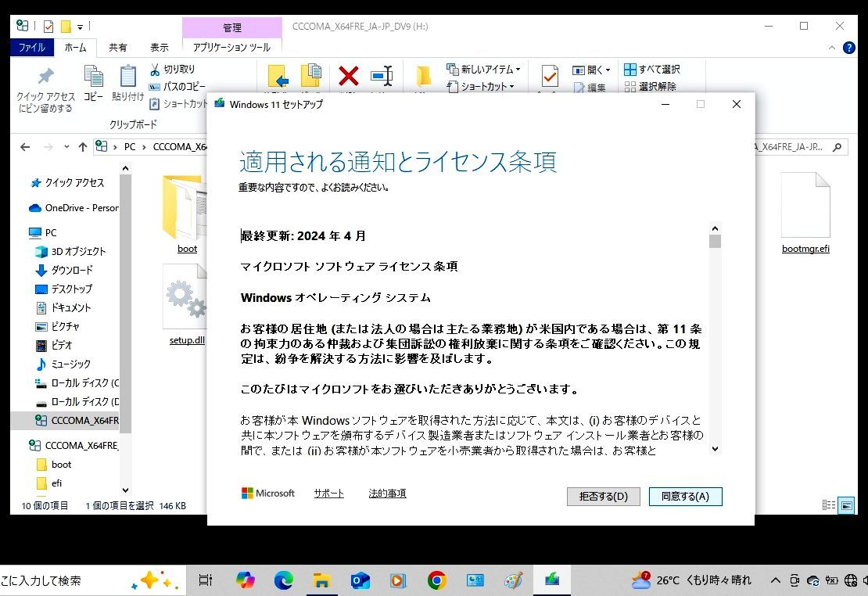Screen dimensions: 868x596
Task: Click 拒否する(D) decline button in setup
Action: tap(604, 497)
